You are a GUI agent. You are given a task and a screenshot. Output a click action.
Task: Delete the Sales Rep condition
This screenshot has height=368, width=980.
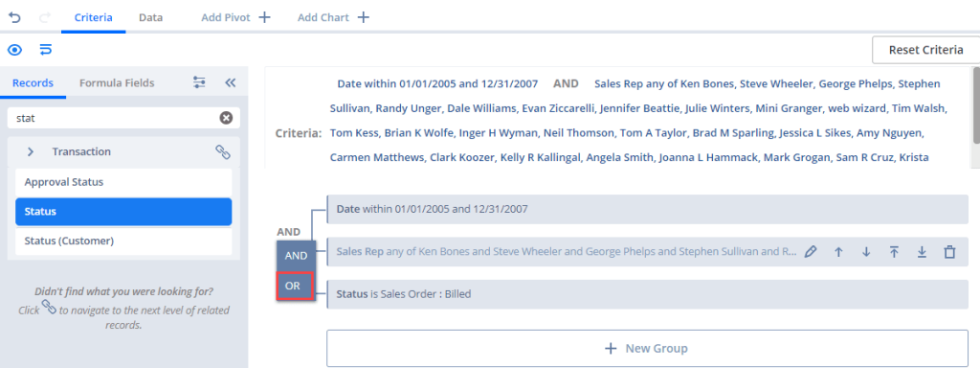coord(950,252)
